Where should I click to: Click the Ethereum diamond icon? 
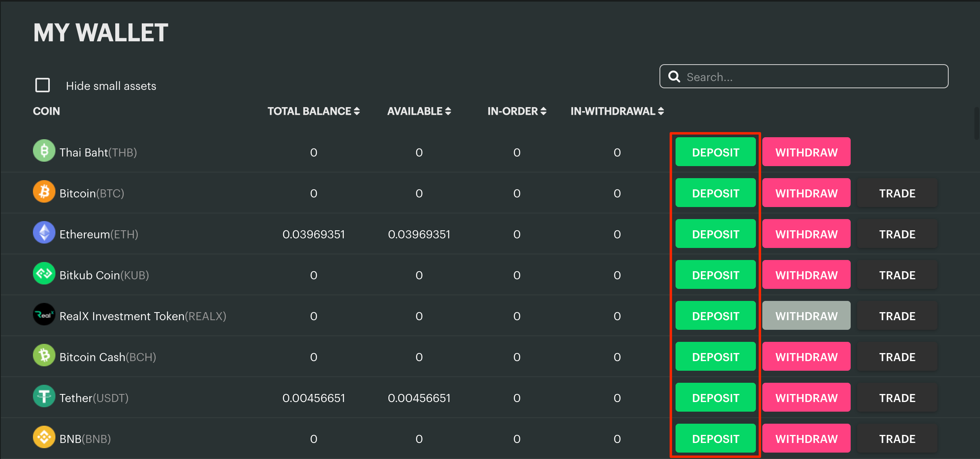point(44,233)
